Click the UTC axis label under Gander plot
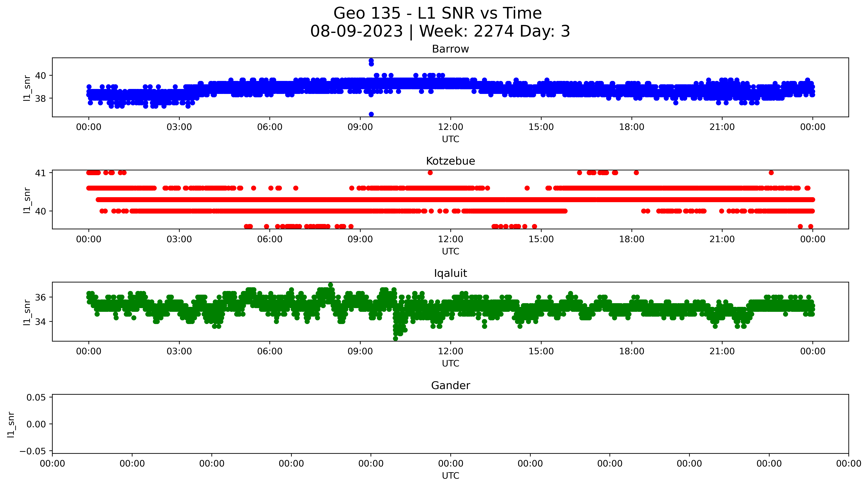The image size is (868, 487). tap(451, 476)
